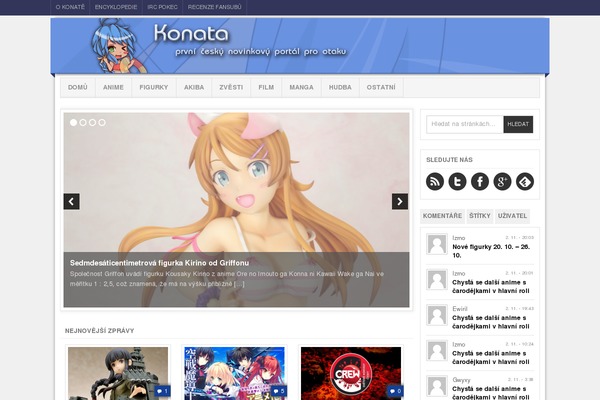Open the RSS feed icon
Viewport: 600px width, 400px height.
pyautogui.click(x=435, y=181)
